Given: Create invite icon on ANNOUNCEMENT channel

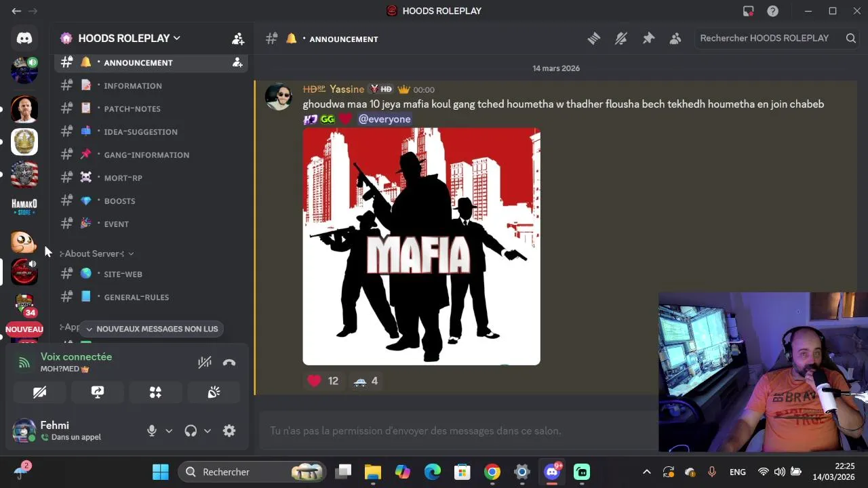Looking at the screenshot, I should [x=237, y=62].
